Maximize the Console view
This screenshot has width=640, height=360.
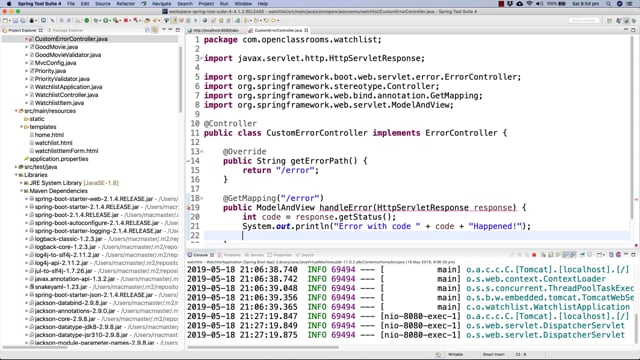(633, 255)
